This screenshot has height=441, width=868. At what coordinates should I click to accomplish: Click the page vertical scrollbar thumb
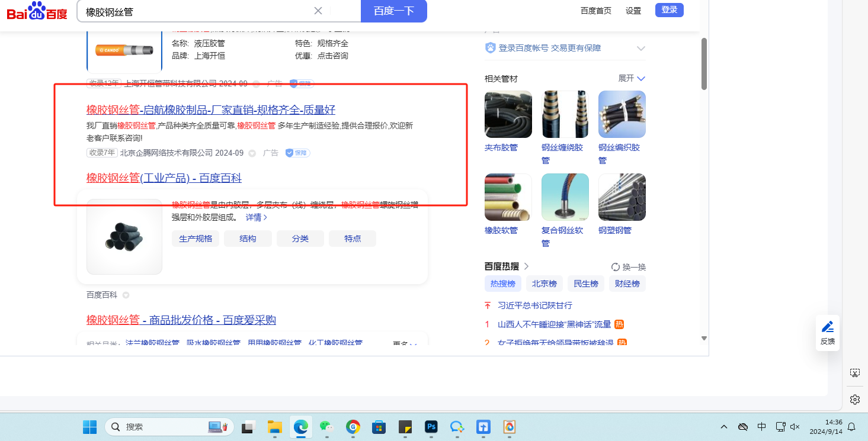(x=704, y=64)
